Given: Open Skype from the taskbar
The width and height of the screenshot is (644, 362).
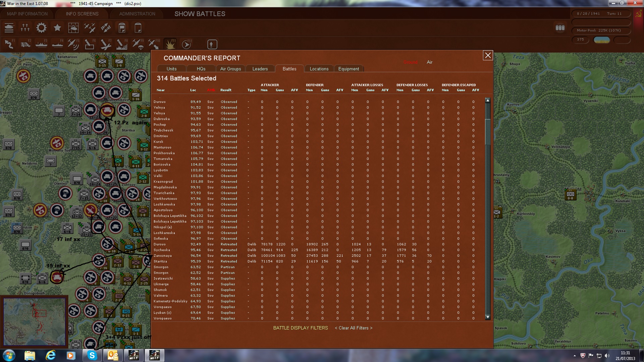Looking at the screenshot, I should [x=92, y=355].
